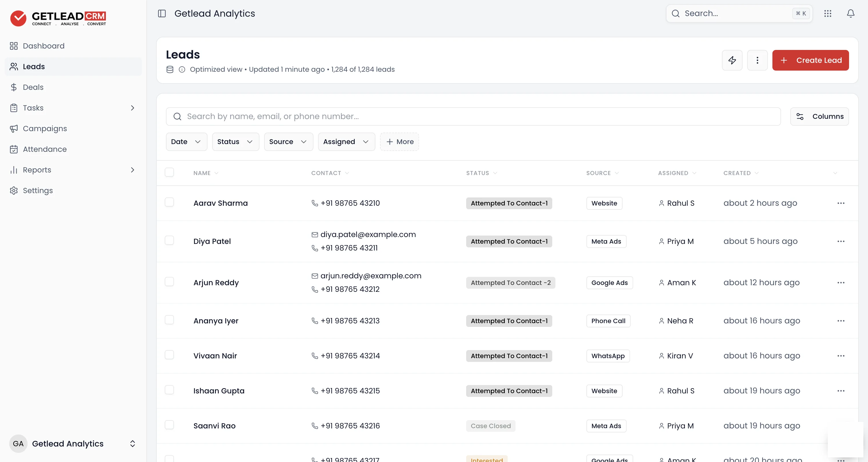Open the Source filter dropdown
The height and width of the screenshot is (462, 868).
(288, 141)
